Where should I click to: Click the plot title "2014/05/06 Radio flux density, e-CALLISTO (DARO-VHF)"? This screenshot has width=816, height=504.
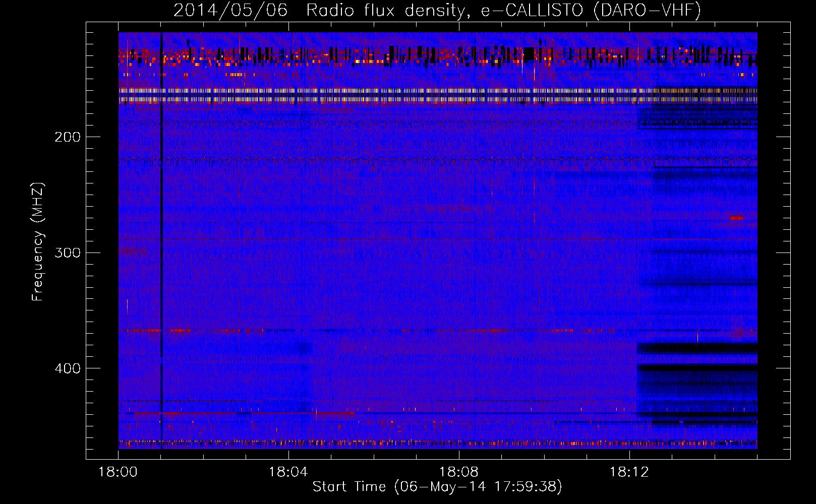[437, 11]
